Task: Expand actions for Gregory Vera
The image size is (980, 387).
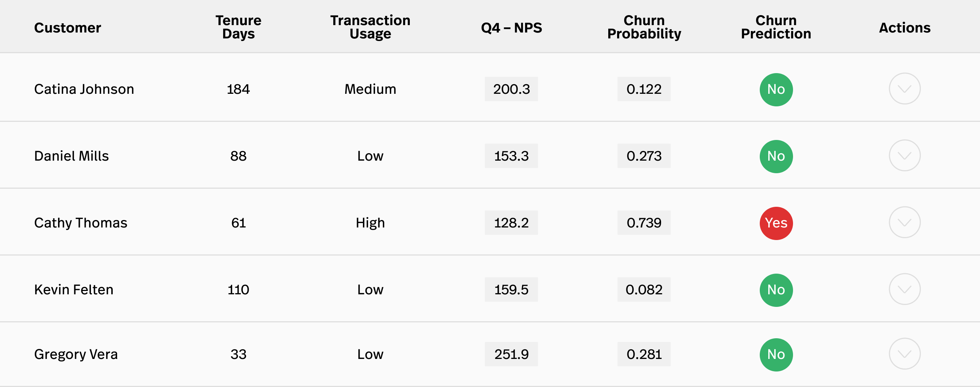Action: pyautogui.click(x=904, y=354)
